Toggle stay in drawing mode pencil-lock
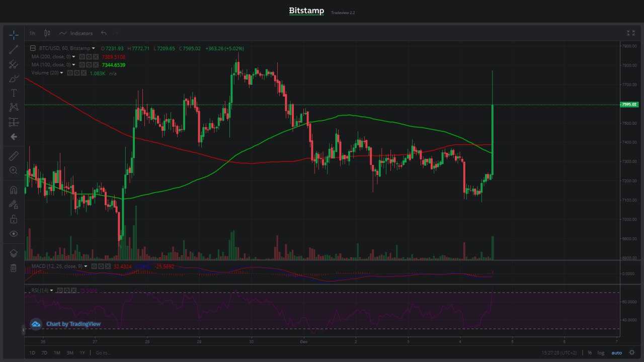The image size is (644, 362). (x=14, y=205)
